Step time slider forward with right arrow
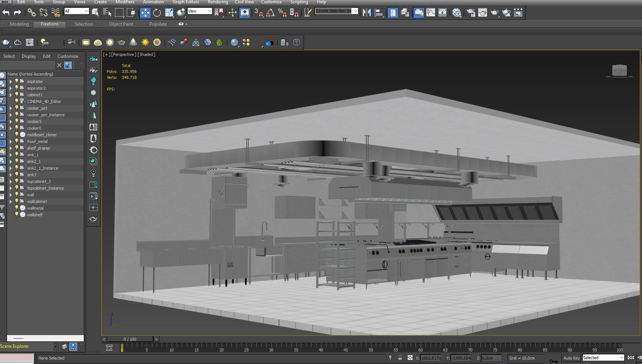This screenshot has height=364, width=642. (x=156, y=339)
